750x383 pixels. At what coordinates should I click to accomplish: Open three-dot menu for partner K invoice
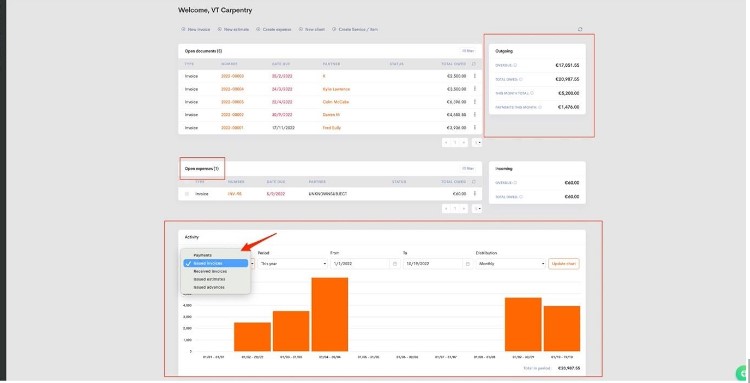pyautogui.click(x=474, y=76)
